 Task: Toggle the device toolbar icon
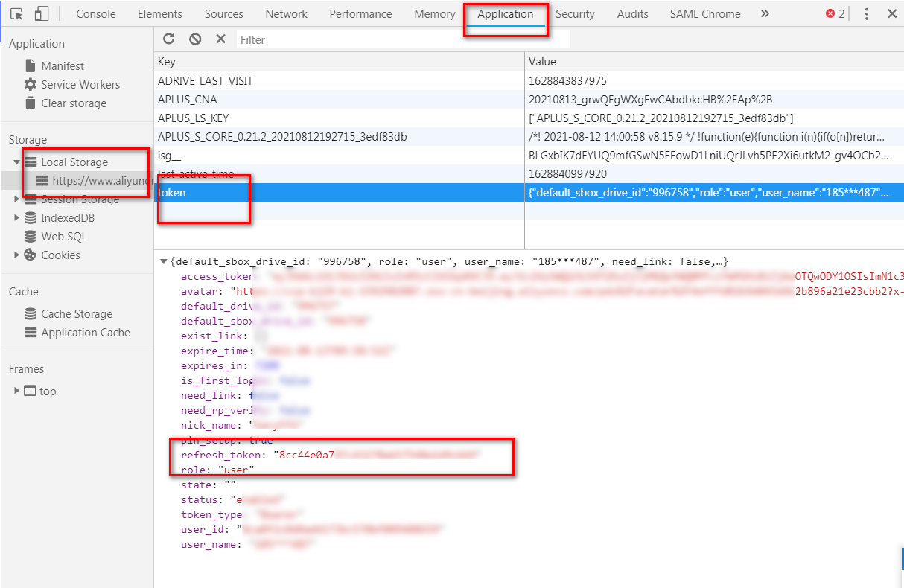pyautogui.click(x=42, y=14)
